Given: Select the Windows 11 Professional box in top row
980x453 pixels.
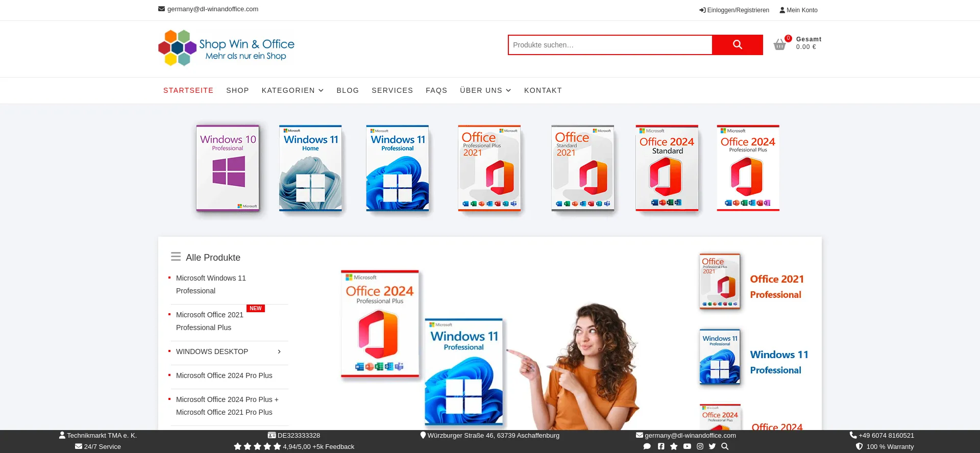Looking at the screenshot, I should pos(398,168).
